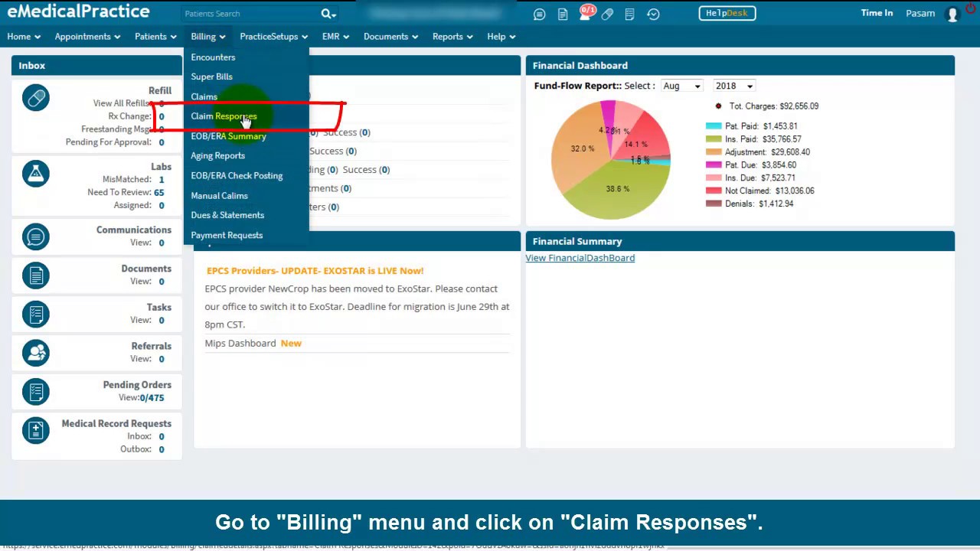Click the 38.6 % green pie slice

click(x=617, y=189)
